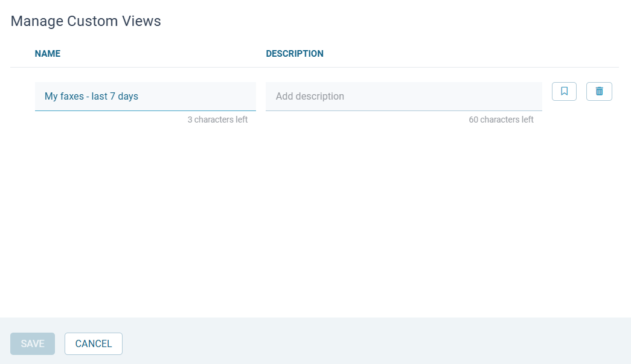The image size is (631, 364).
Task: Click the 'Manage Custom Views' title
Action: tap(85, 21)
